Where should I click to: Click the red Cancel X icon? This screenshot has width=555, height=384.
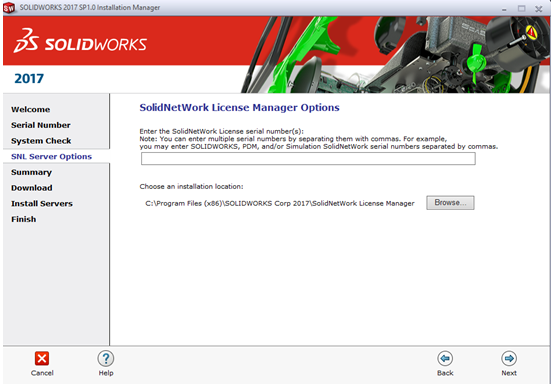pos(42,359)
